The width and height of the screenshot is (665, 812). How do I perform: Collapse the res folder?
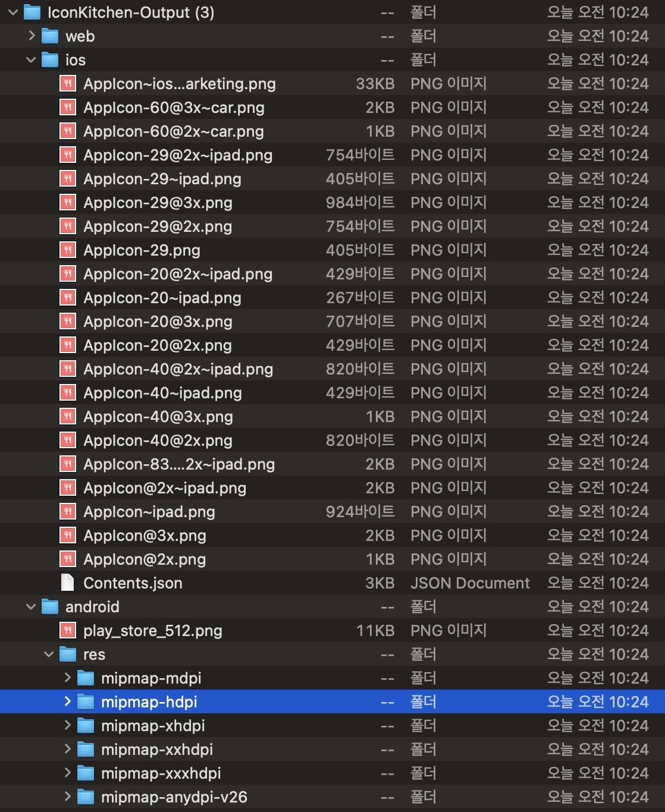coord(49,654)
